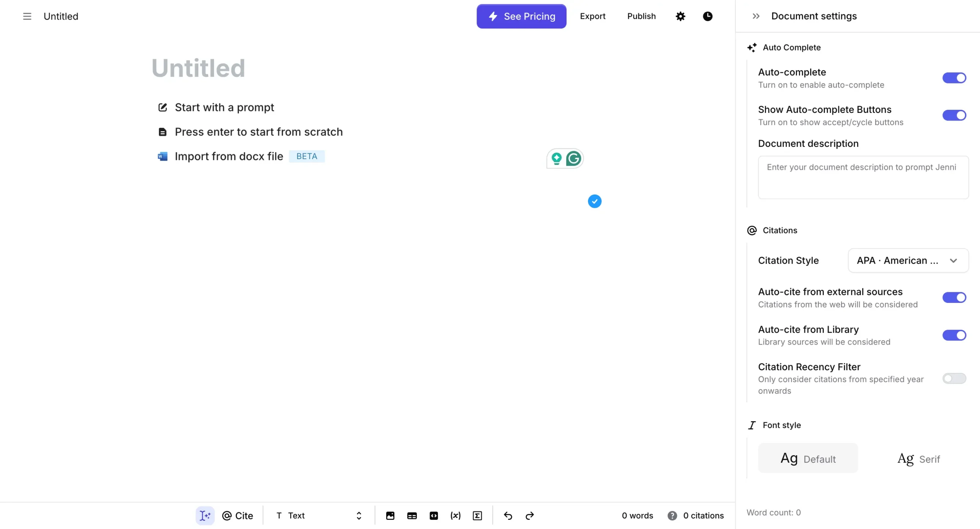Image resolution: width=980 pixels, height=529 pixels.
Task: Click the prompt pencil-edit icon
Action: [x=162, y=107]
